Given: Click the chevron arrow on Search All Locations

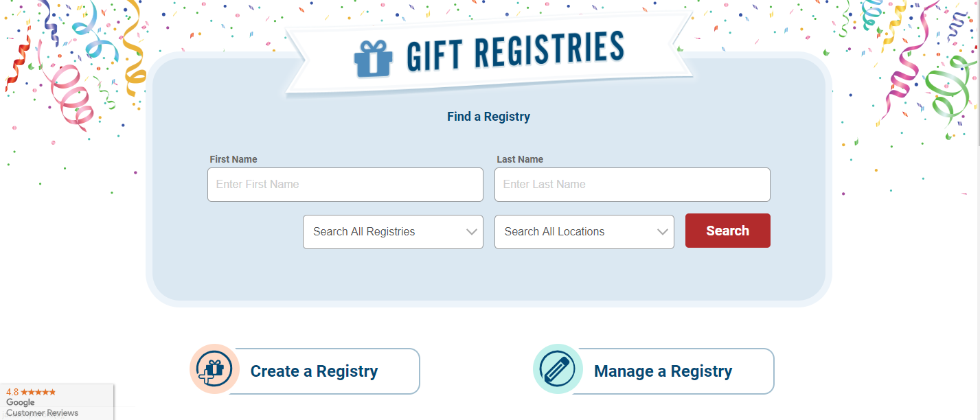Looking at the screenshot, I should 662,231.
